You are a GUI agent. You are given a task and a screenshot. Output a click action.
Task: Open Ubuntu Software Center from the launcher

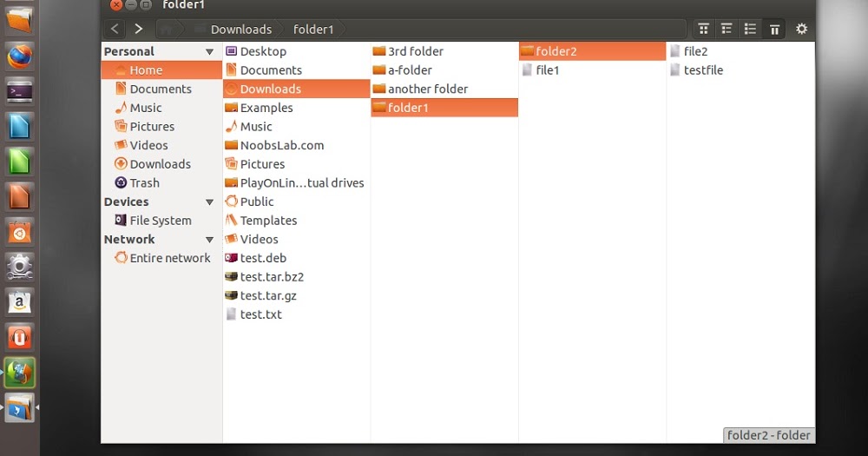tap(19, 233)
